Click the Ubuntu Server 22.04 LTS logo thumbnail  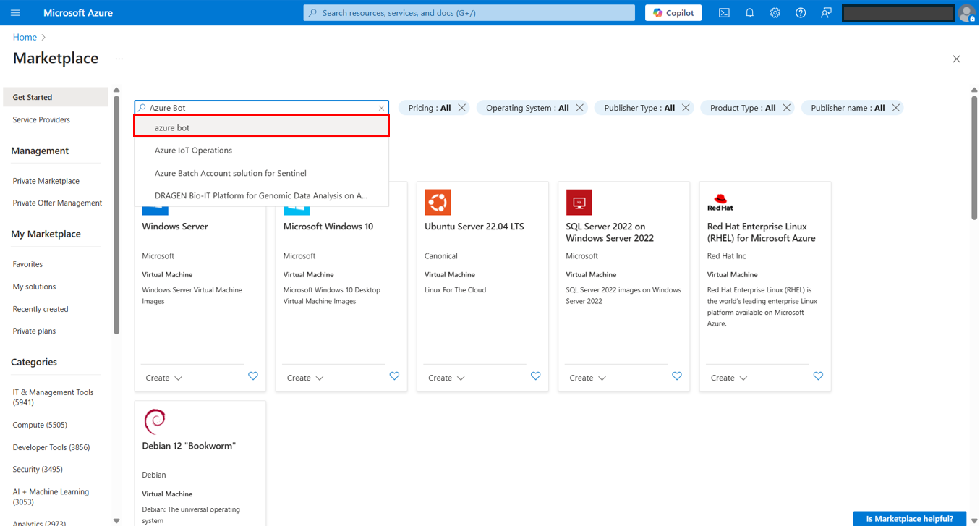pyautogui.click(x=438, y=203)
